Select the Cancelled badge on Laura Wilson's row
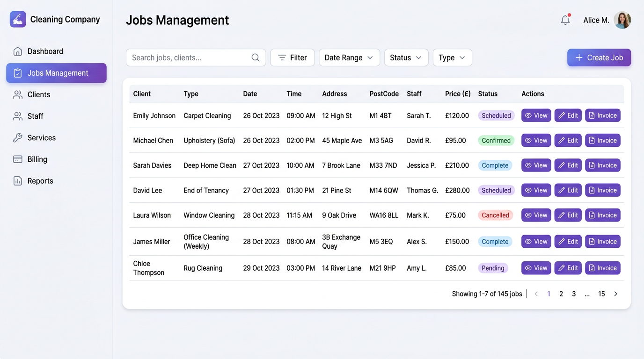This screenshot has width=644, height=359. [x=495, y=215]
